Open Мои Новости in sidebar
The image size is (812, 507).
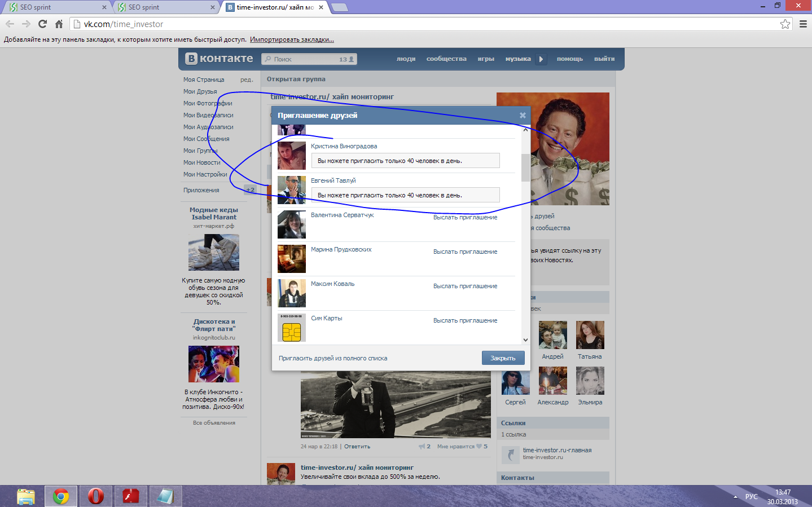pyautogui.click(x=202, y=163)
